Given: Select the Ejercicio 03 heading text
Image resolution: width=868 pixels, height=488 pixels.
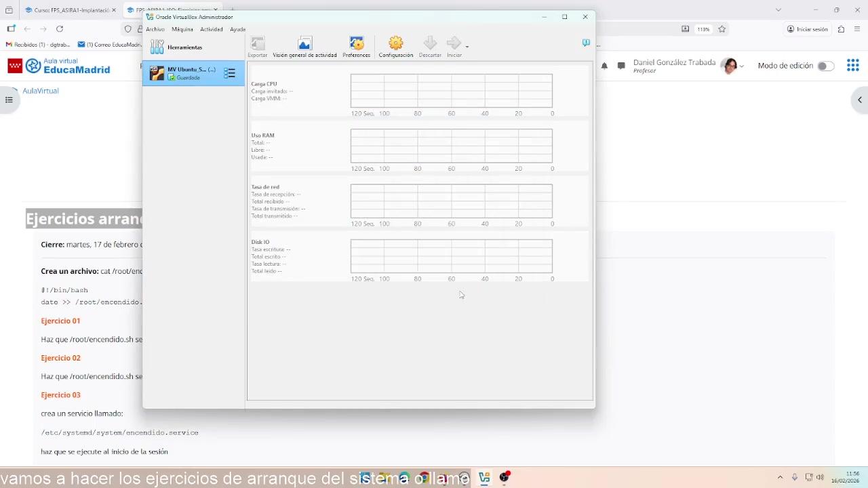Looking at the screenshot, I should tap(60, 395).
